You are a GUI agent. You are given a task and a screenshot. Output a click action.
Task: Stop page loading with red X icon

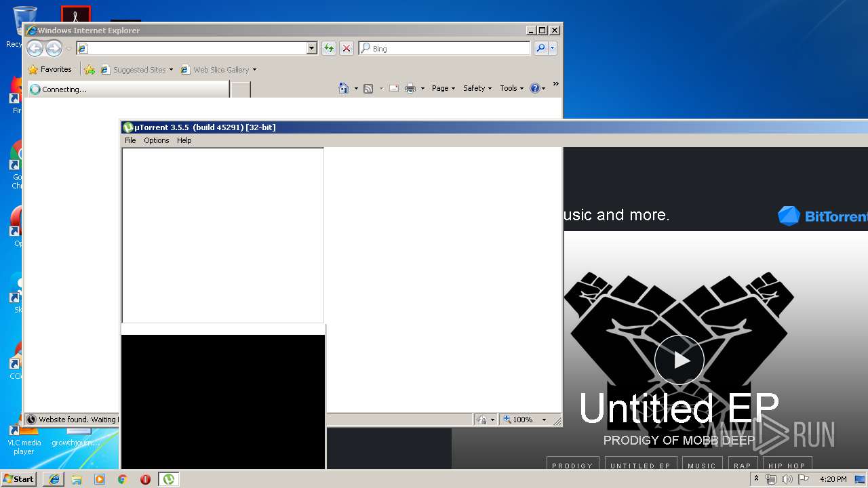pos(346,48)
